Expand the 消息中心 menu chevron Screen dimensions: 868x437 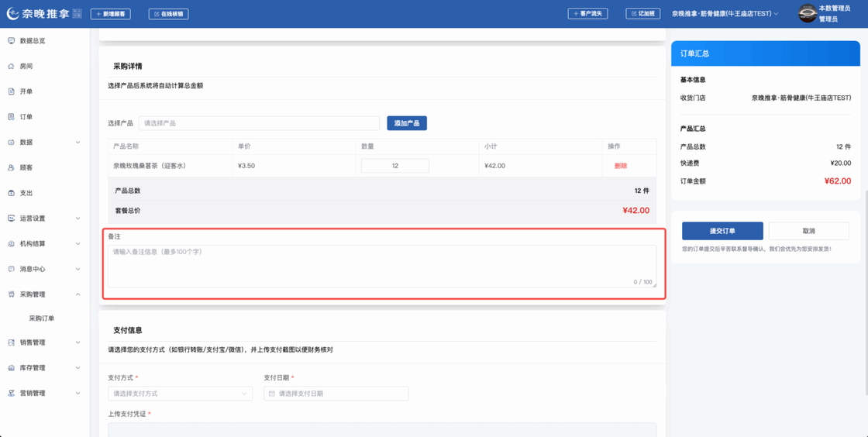[78, 269]
